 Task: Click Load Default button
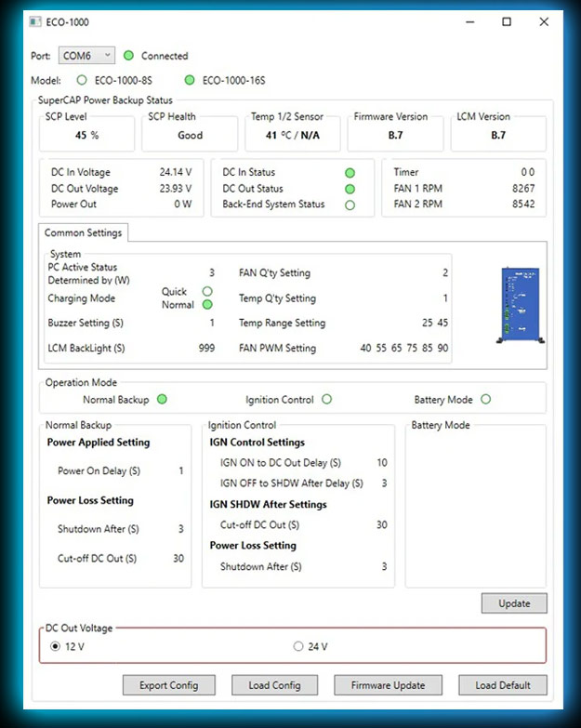503,685
